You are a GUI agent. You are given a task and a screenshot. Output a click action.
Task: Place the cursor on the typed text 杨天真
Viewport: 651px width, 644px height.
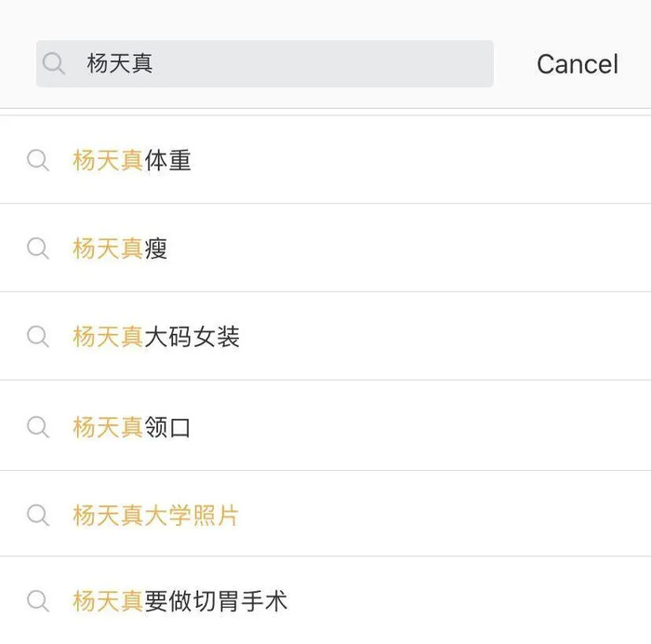120,63
